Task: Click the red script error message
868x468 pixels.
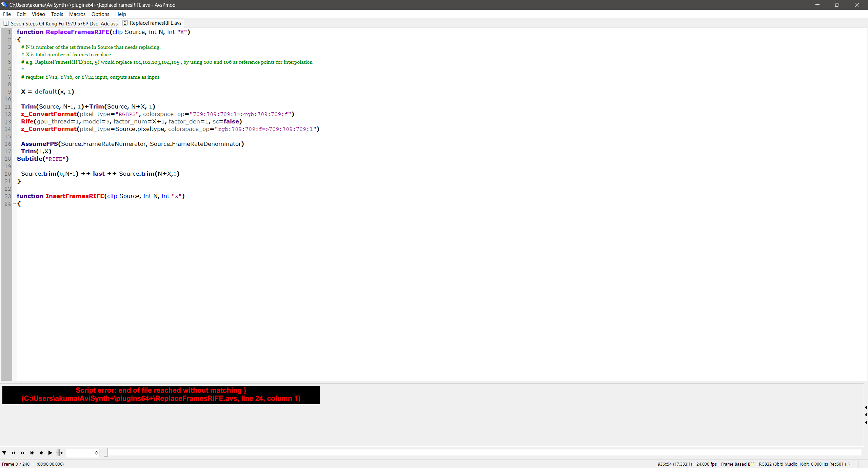Action: point(161,395)
